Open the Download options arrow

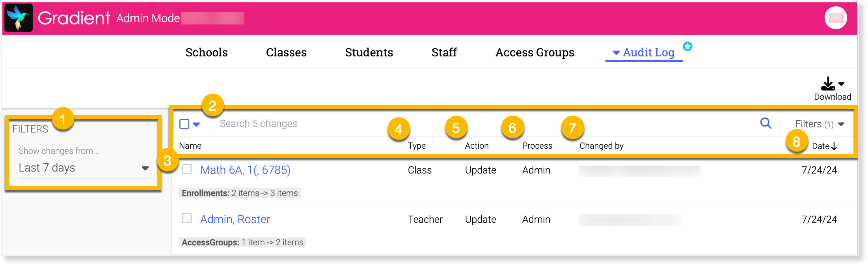coord(841,84)
